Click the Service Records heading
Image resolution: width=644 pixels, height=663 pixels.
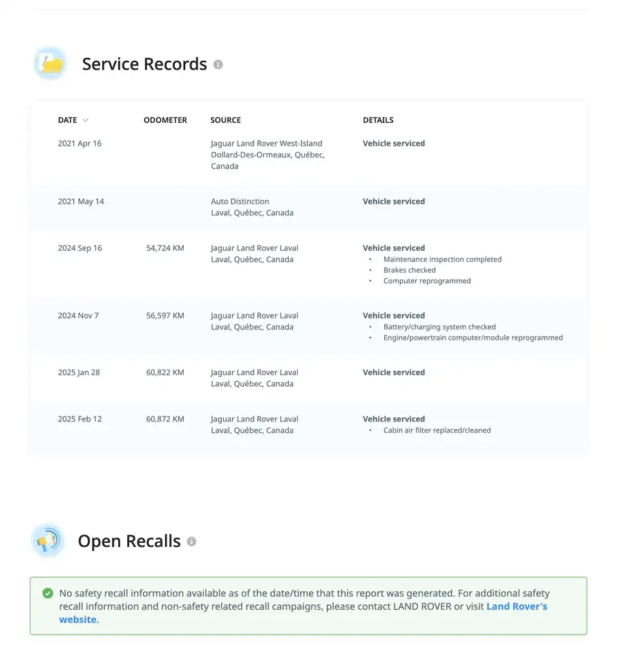144,64
